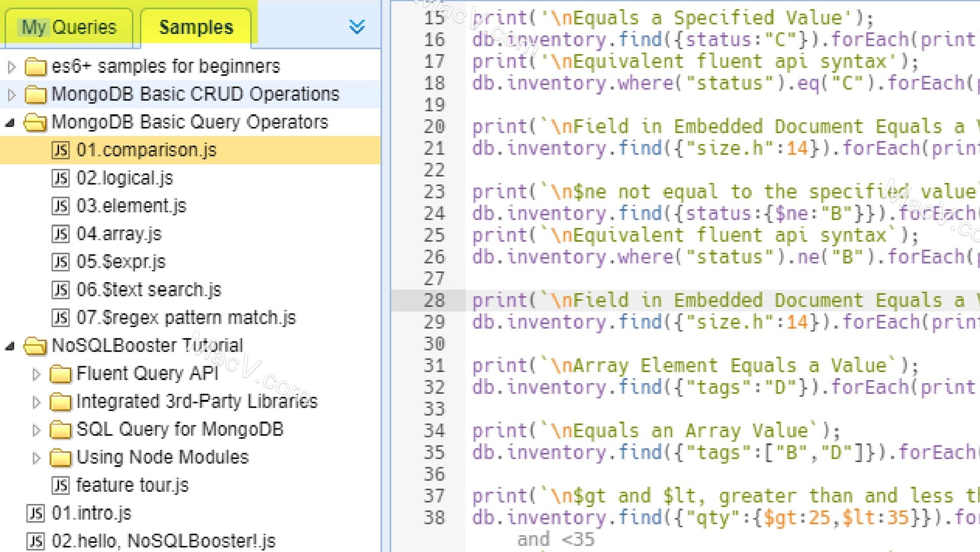The image size is (980, 552).
Task: Expand the Using Node Modules folder
Action: point(36,458)
